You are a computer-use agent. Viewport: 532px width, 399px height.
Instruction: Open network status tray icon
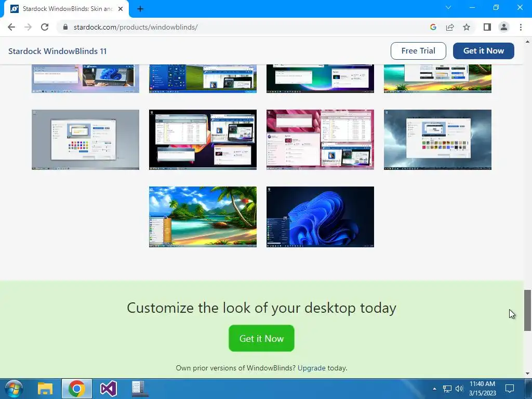pos(447,389)
